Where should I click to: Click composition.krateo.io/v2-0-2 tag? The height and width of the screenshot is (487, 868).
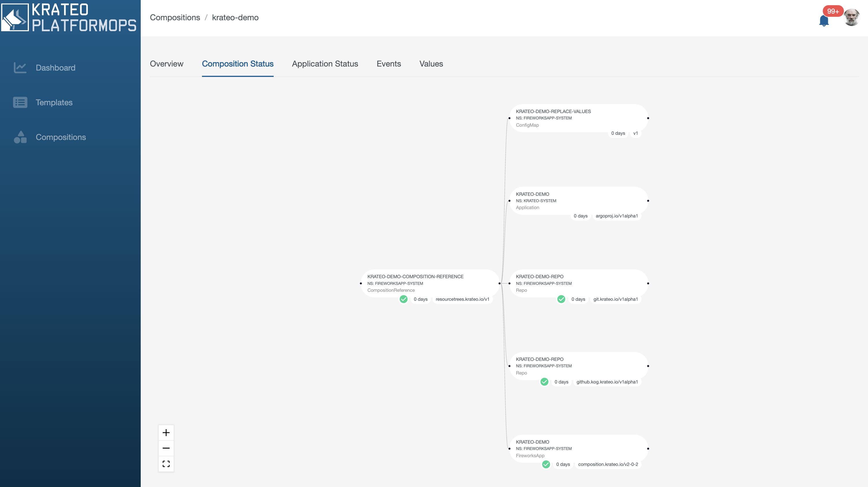point(608,464)
